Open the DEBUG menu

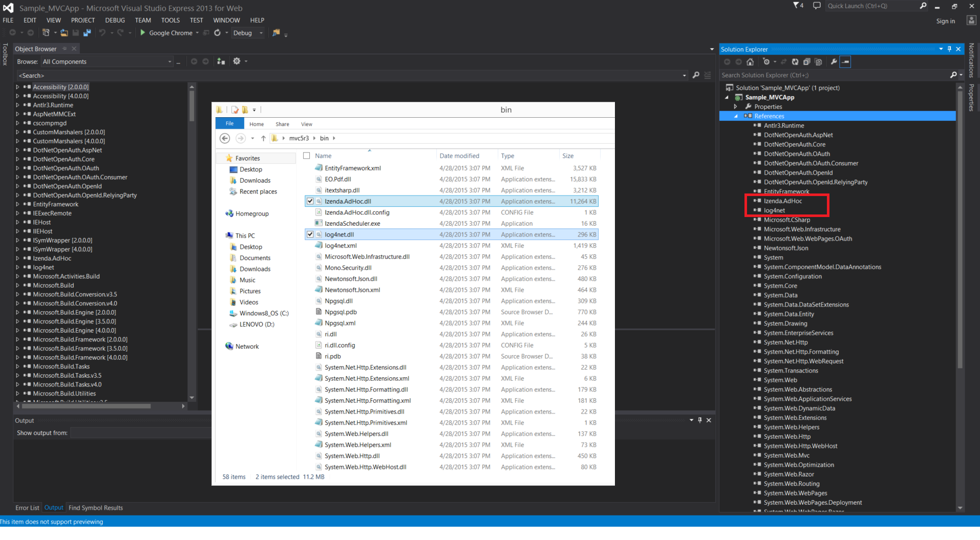pyautogui.click(x=115, y=20)
